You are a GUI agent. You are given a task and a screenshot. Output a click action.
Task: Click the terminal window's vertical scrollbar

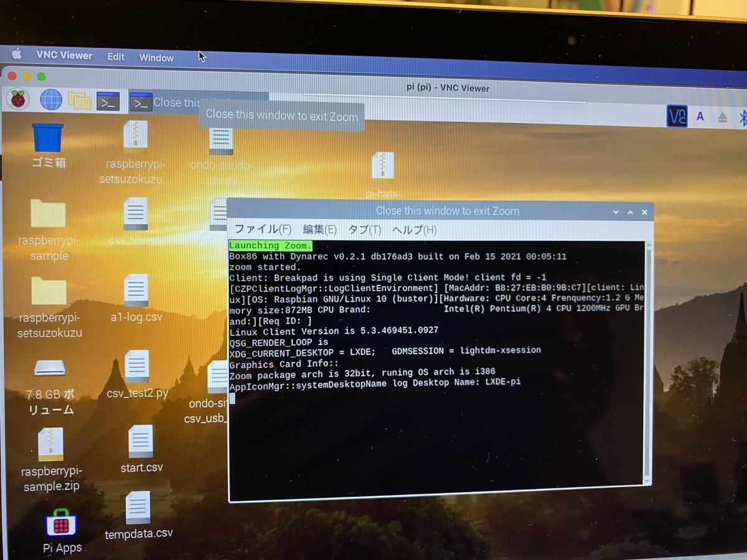(648, 364)
